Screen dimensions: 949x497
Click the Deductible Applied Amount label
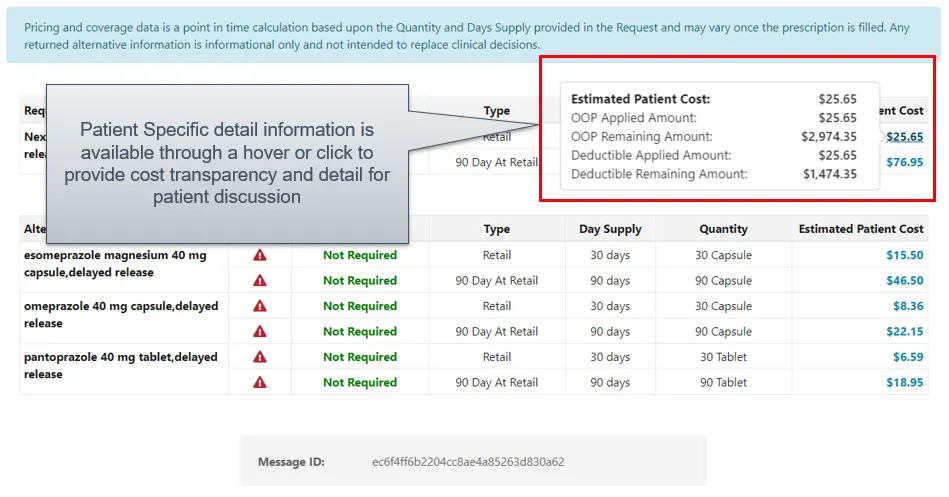(651, 156)
